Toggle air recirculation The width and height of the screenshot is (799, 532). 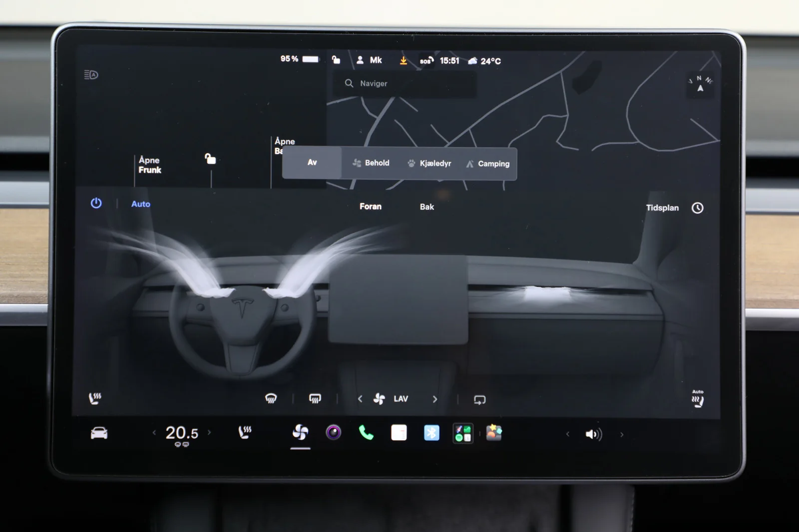tap(479, 400)
